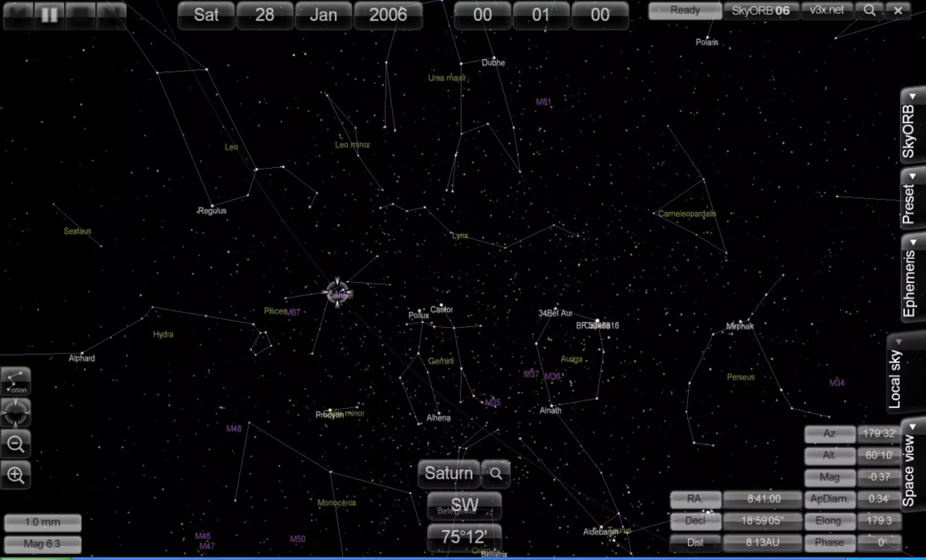Screen dimensions: 926x560
Task: Select the distance value 8.13AU
Action: click(762, 543)
